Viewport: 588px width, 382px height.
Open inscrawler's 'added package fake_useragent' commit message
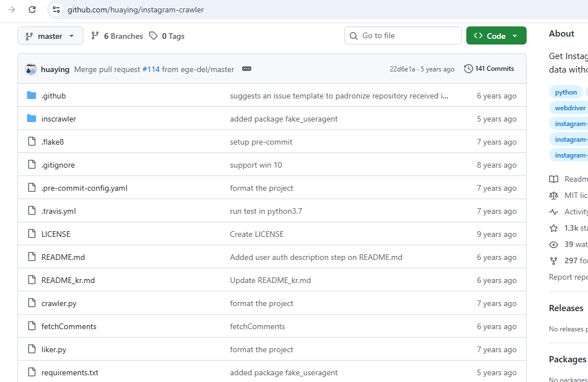click(283, 119)
